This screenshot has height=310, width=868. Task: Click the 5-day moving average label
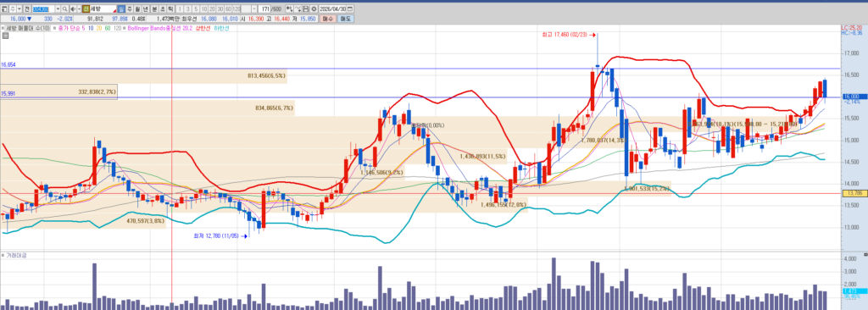tap(84, 28)
